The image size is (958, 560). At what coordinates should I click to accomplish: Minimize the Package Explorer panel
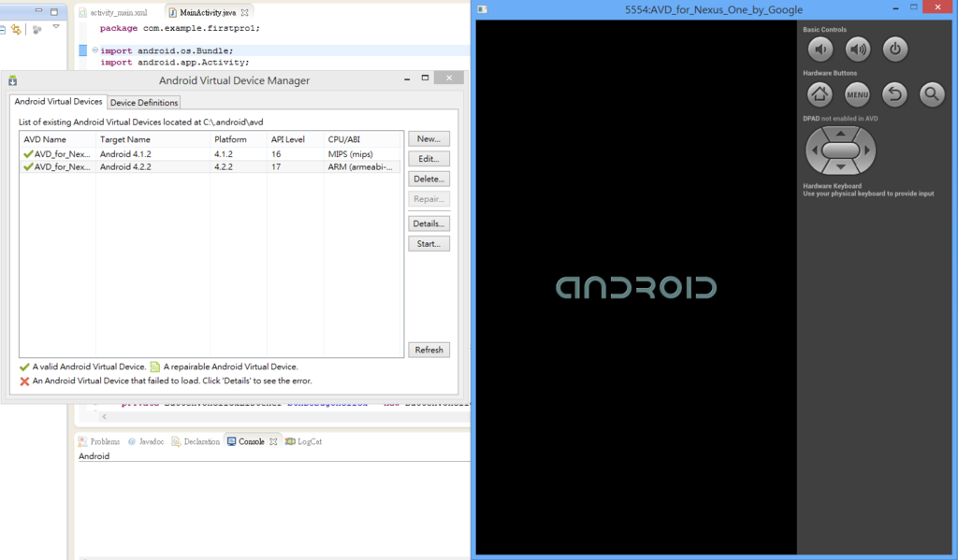38,10
